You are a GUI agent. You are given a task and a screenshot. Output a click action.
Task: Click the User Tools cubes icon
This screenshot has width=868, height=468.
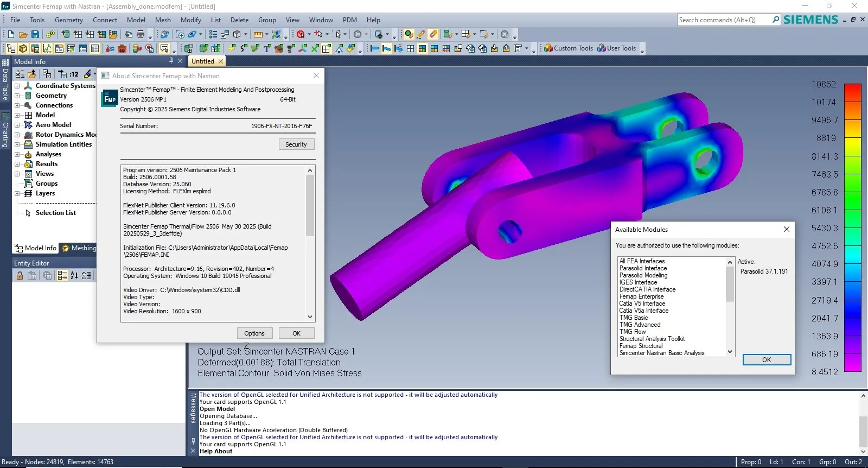pos(601,48)
